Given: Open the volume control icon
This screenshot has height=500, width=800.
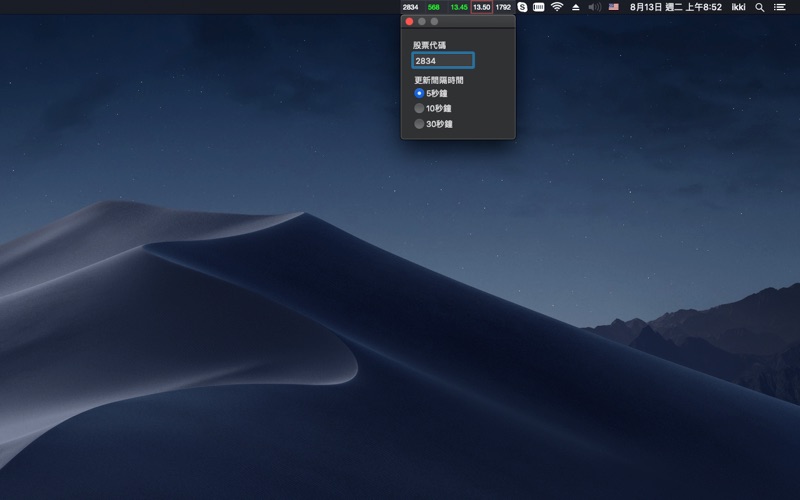Looking at the screenshot, I should (x=595, y=7).
